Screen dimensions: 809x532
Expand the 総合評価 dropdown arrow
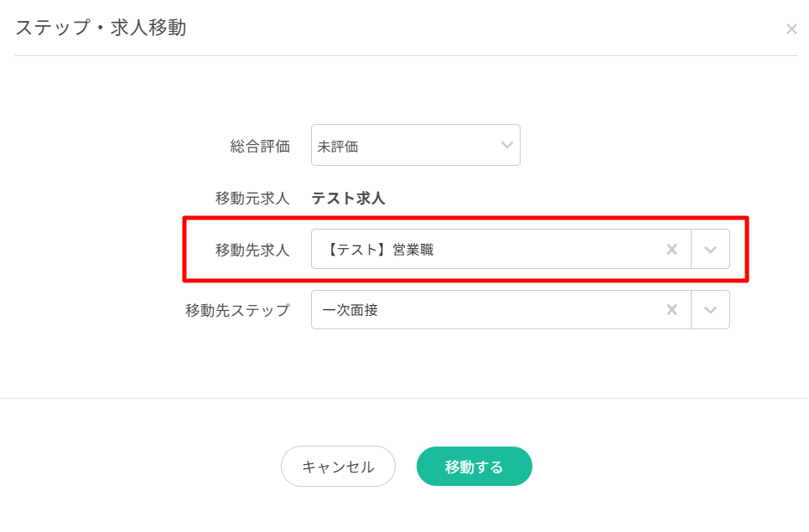click(506, 145)
